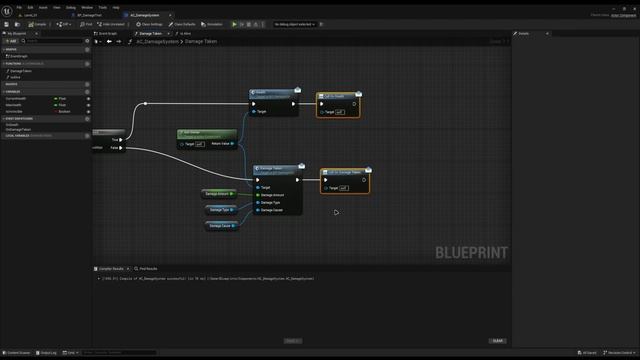The width and height of the screenshot is (640, 360).
Task: Select the Call On Damage Taken node
Action: pos(345,181)
